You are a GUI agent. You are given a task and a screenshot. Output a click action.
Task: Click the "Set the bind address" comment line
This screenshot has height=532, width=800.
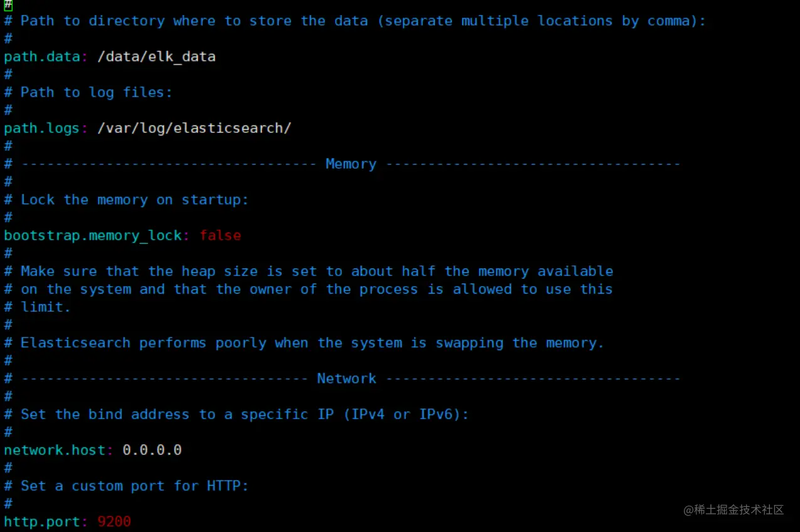(x=244, y=415)
